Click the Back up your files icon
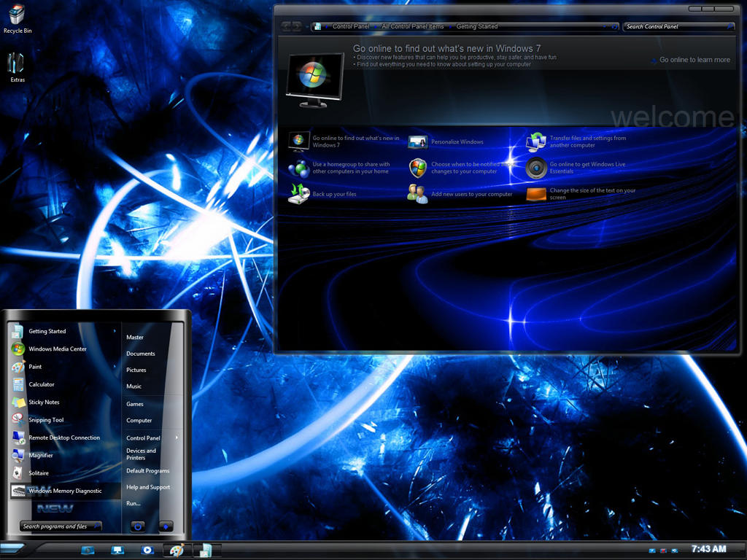Viewport: 747px width, 560px height. [299, 194]
